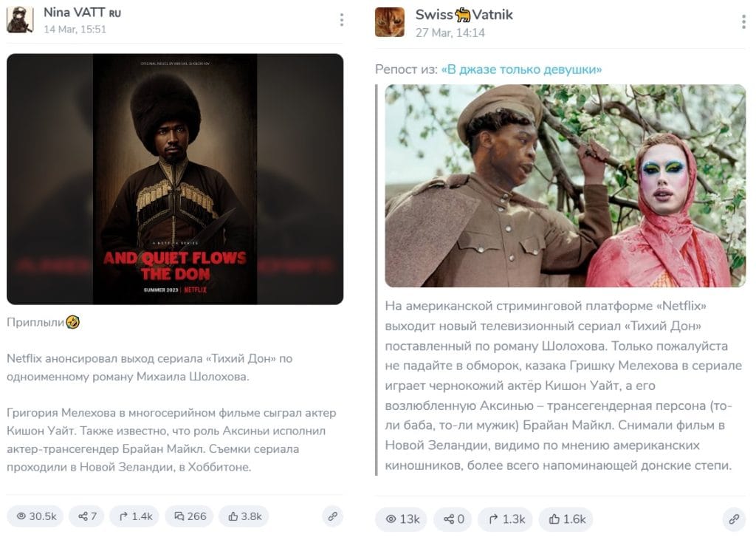This screenshot has height=540, width=756.
Task: Open the Swiss Vatnik channel name
Action: click(x=464, y=15)
